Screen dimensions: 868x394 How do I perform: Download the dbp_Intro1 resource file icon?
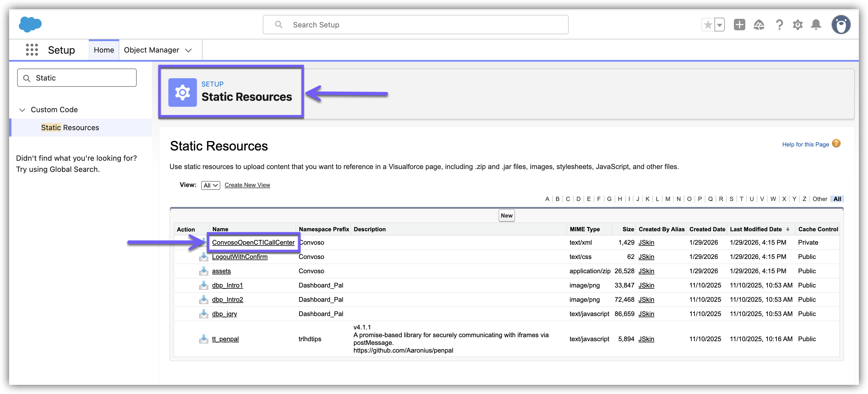[203, 286]
